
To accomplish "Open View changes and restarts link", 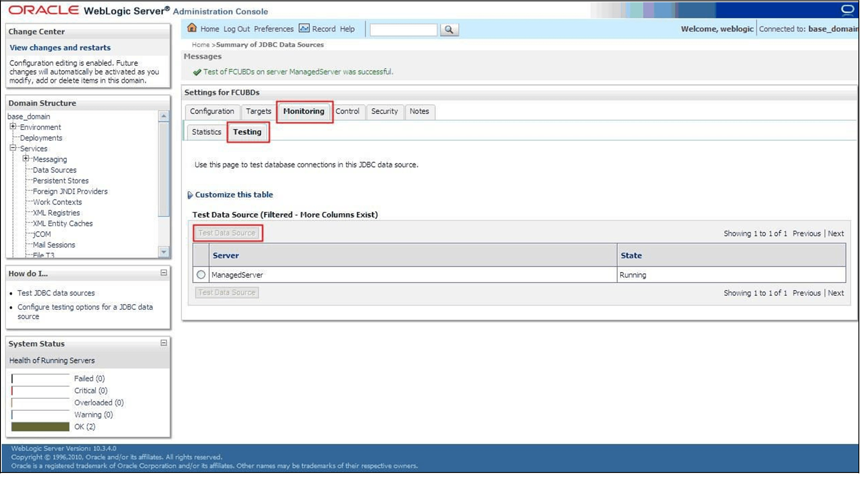I will [60, 47].
